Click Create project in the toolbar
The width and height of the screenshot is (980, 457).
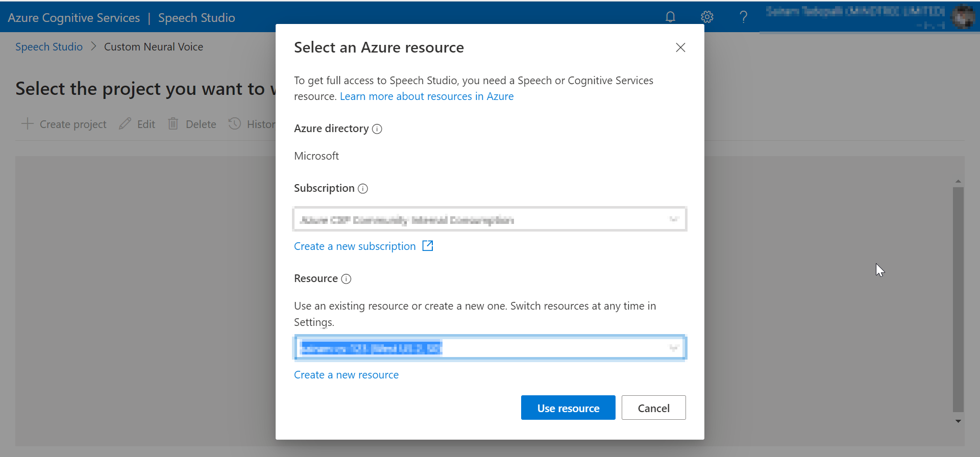64,124
